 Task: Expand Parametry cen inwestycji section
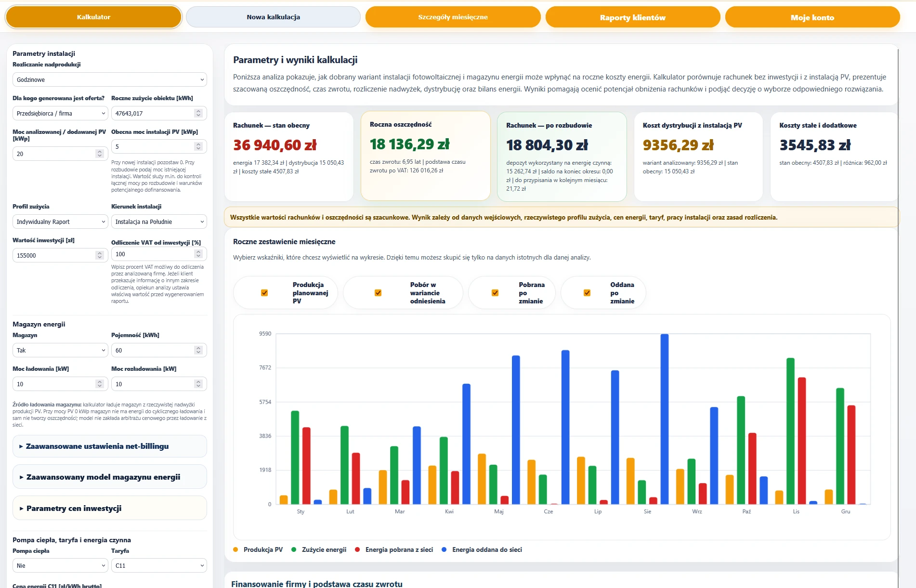pos(110,508)
